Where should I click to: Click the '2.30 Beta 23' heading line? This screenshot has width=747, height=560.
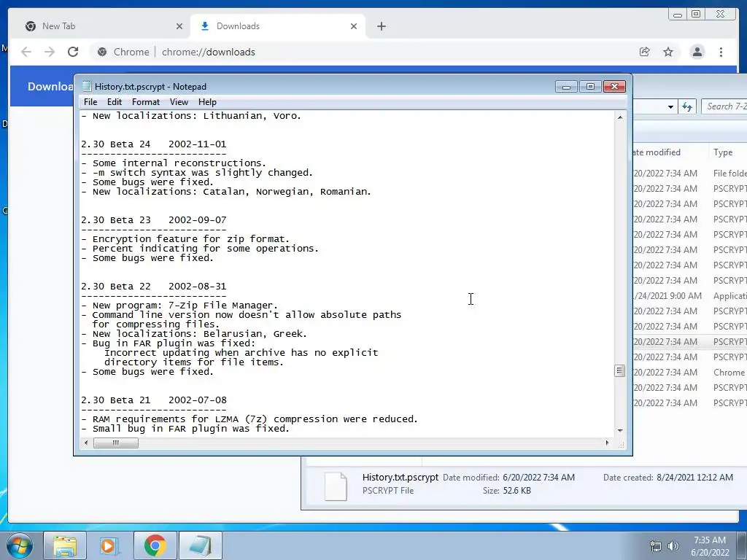(153, 220)
